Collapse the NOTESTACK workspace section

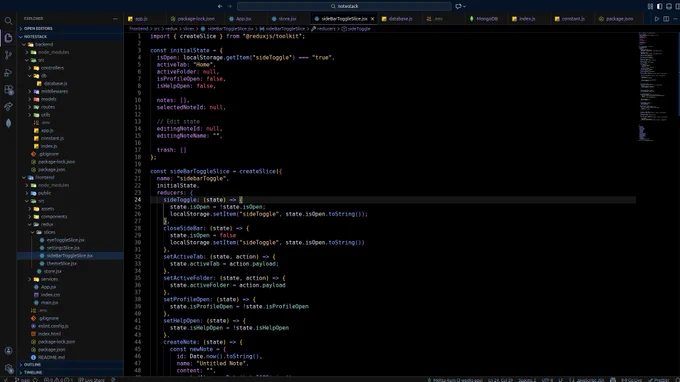point(70,36)
